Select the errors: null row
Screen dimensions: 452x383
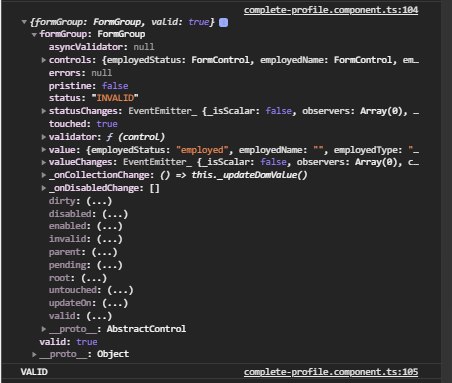80,73
